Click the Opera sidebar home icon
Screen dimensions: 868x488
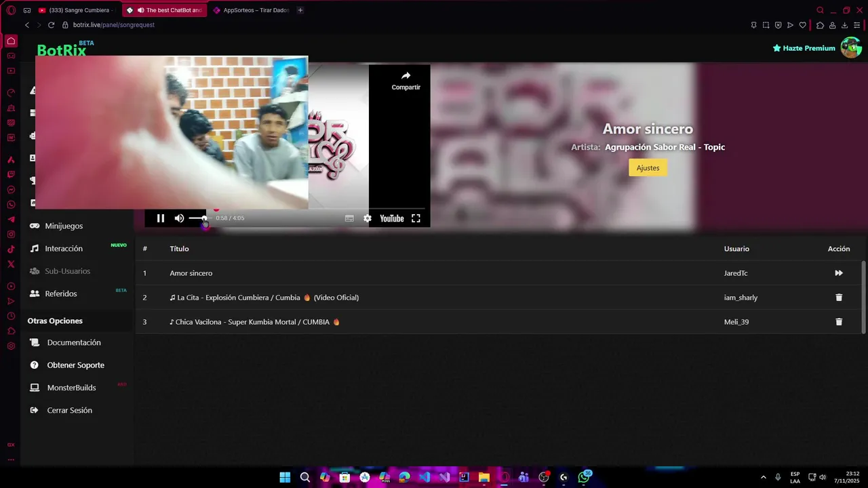tap(11, 41)
